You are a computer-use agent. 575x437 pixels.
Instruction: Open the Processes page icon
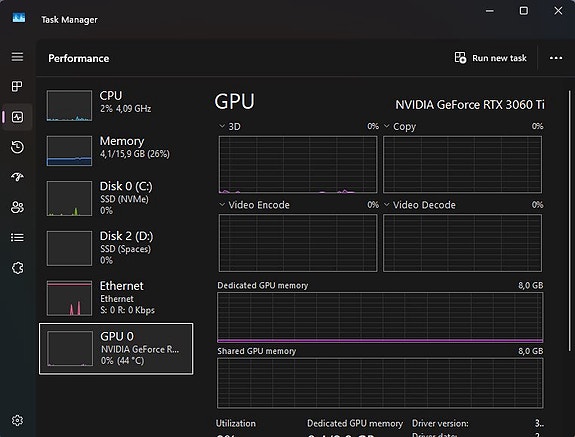pyautogui.click(x=17, y=87)
